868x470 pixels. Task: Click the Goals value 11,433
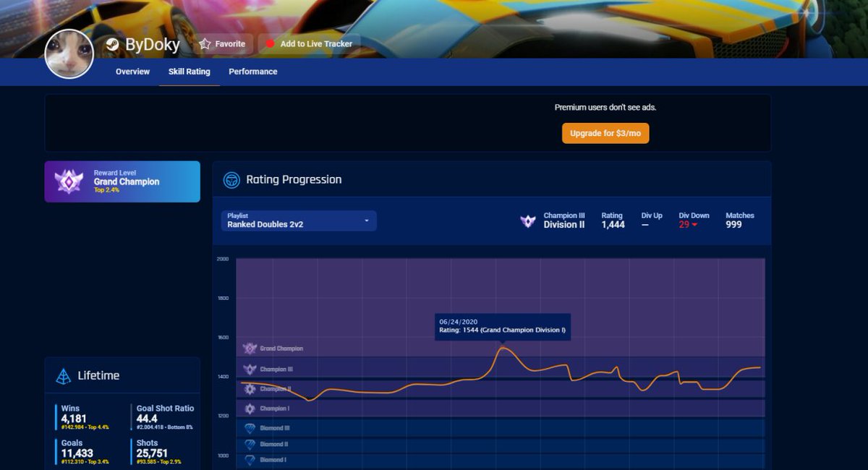point(77,453)
